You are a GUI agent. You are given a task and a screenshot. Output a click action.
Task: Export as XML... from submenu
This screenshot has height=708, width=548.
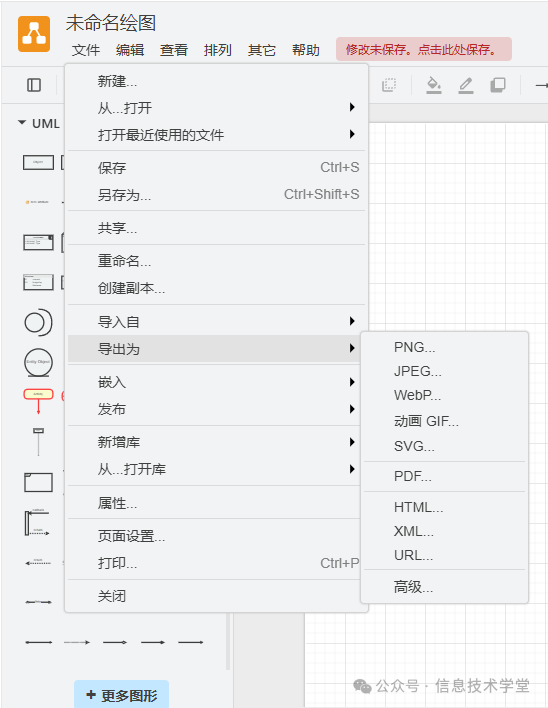coord(445,531)
